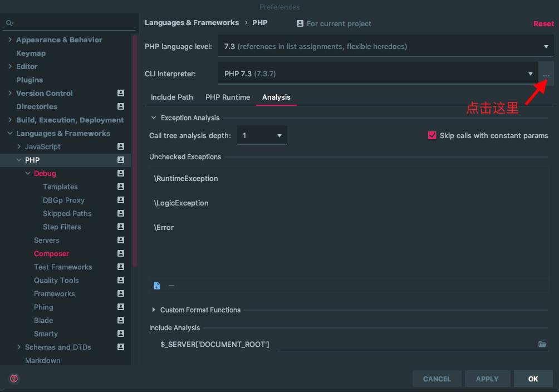This screenshot has height=392, width=559.
Task: Click project icon beside Schemas and DTDs
Action: click(121, 347)
